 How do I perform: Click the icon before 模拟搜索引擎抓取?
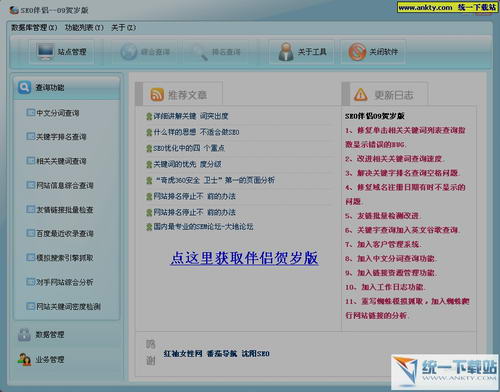30,257
